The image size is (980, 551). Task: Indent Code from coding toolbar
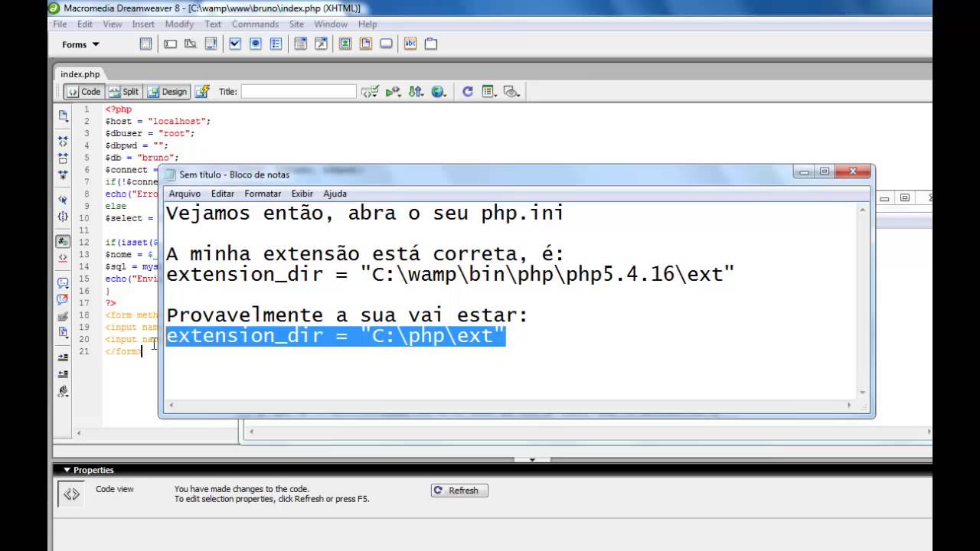coord(63,357)
